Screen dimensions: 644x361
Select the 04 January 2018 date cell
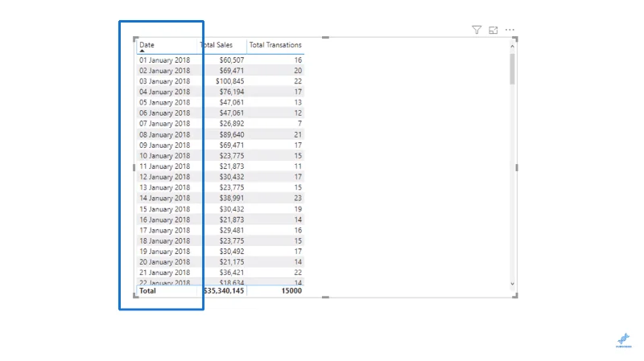pos(165,92)
